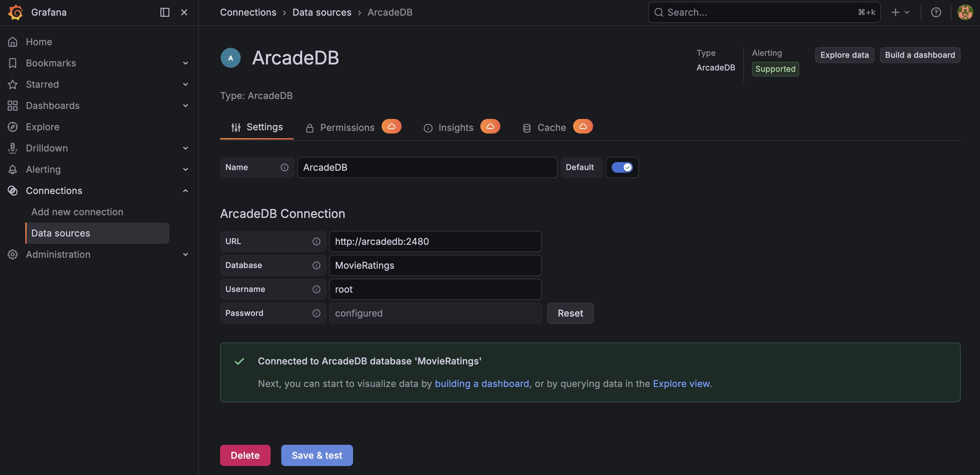This screenshot has height=475, width=980.
Task: Expand the Alerting section chevron
Action: click(x=185, y=169)
